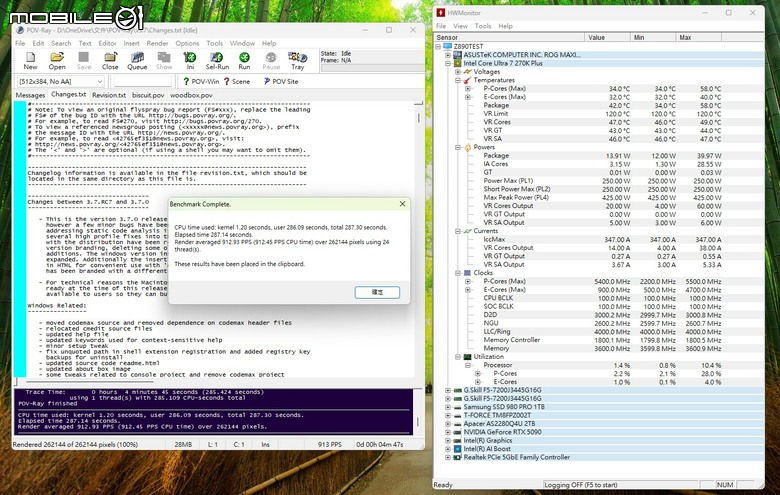The height and width of the screenshot is (495, 780).
Task: Open POV Site link in toolbar
Action: point(281,81)
